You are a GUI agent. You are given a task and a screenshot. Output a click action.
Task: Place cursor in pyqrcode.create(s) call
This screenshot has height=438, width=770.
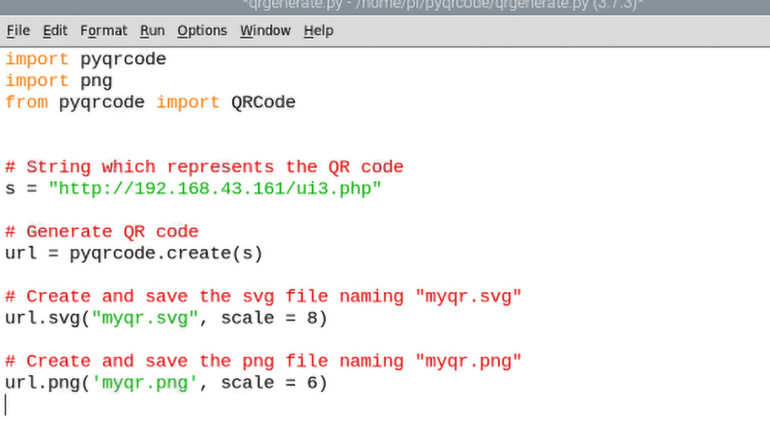coord(166,253)
